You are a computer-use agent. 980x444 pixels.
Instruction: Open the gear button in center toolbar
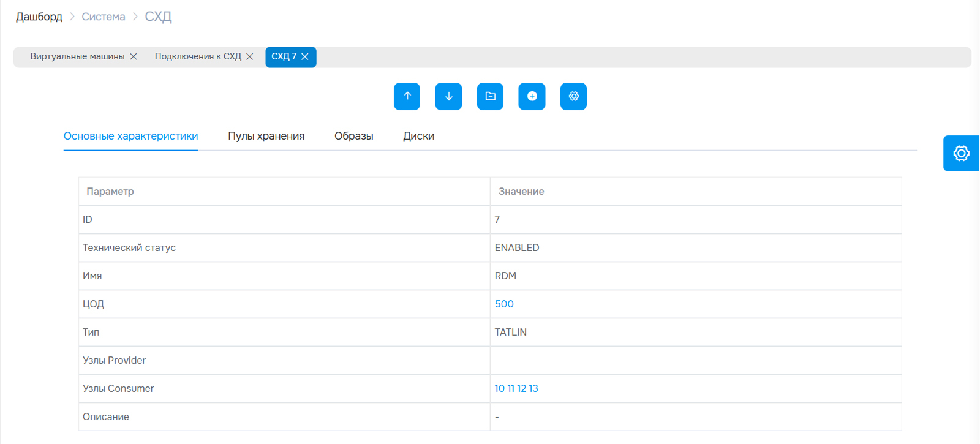coord(573,96)
